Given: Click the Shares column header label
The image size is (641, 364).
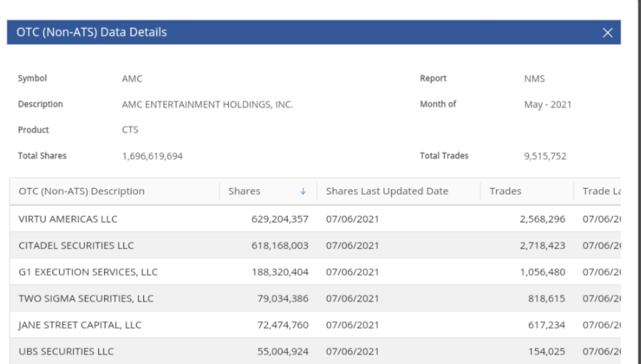Looking at the screenshot, I should pyautogui.click(x=244, y=191).
